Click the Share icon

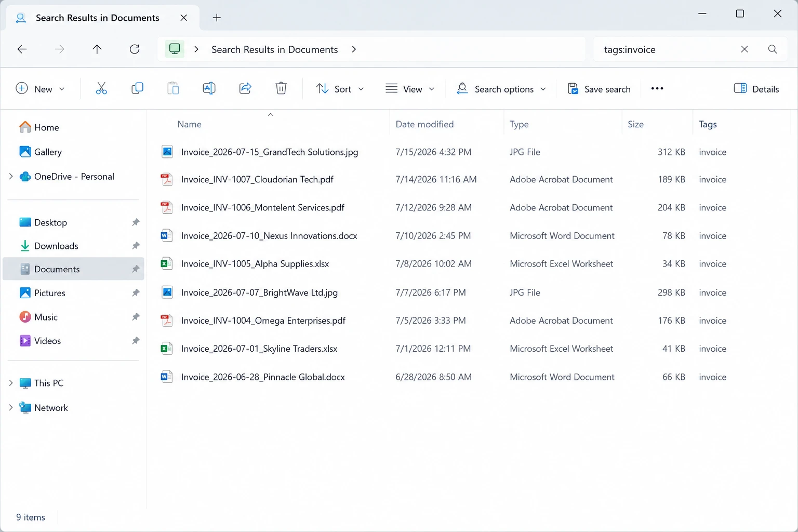tap(245, 88)
